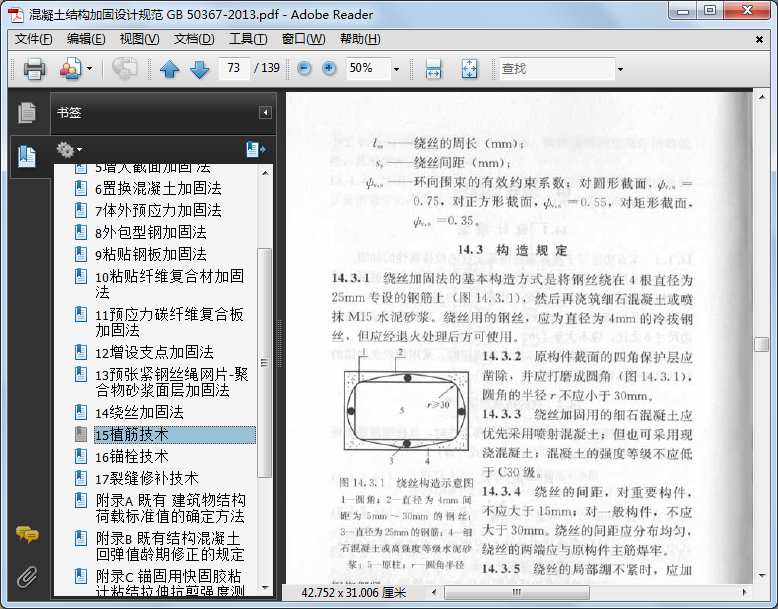778x609 pixels.
Task: Open the 工具(T) menu
Action: click(248, 39)
